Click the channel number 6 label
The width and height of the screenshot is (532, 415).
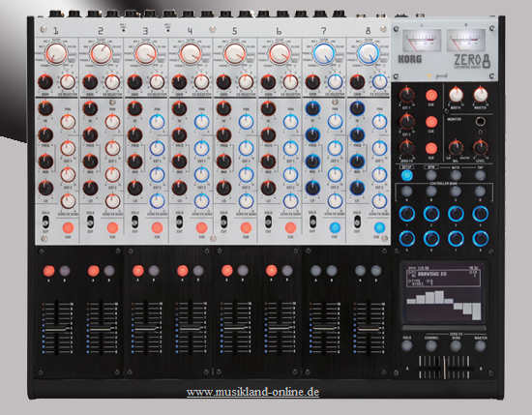(x=279, y=31)
